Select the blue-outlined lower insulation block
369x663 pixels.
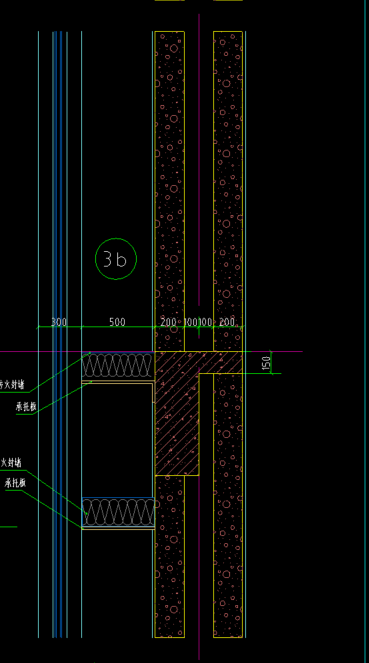pyautogui.click(x=118, y=512)
